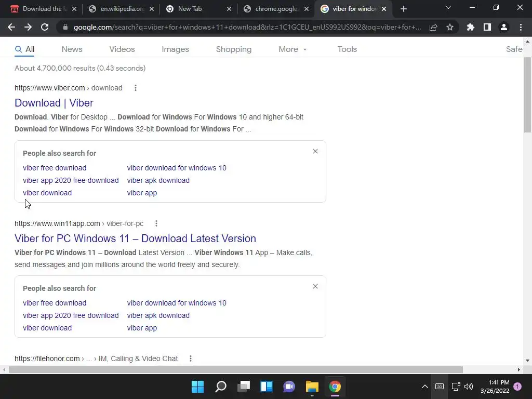The width and height of the screenshot is (532, 399).
Task: Open the tab search chevron in title bar
Action: click(x=448, y=7)
